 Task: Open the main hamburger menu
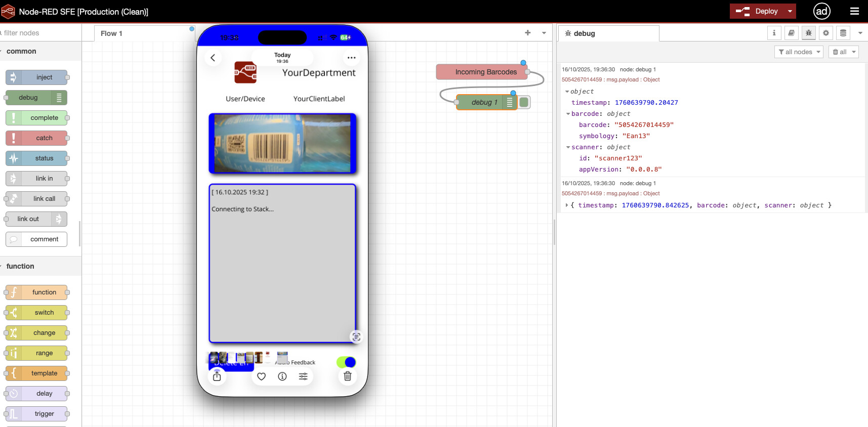(854, 11)
